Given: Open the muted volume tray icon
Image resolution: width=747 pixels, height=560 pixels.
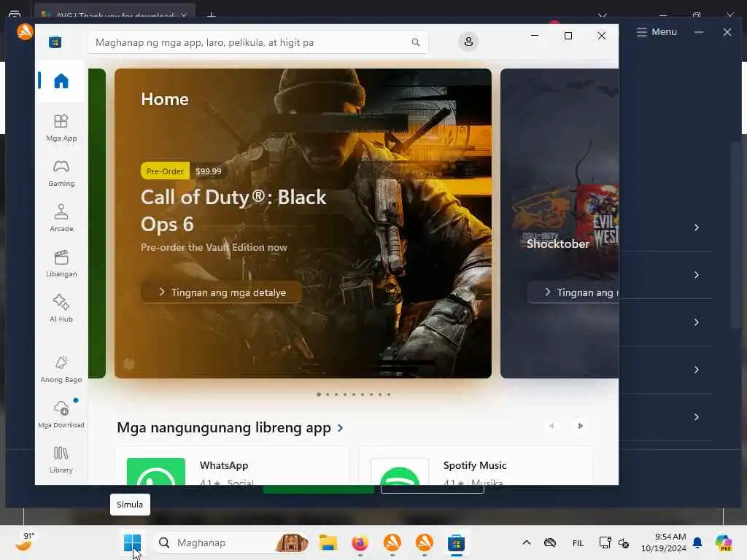Looking at the screenshot, I should point(624,542).
